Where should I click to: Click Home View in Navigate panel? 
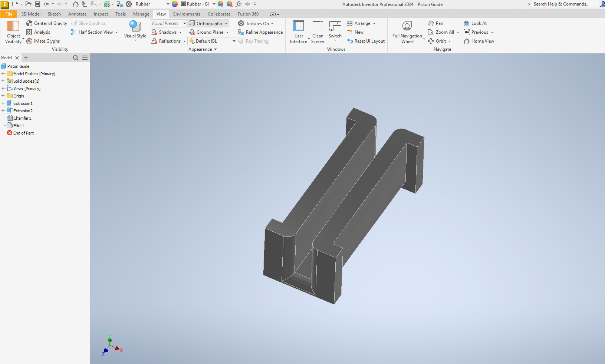pyautogui.click(x=479, y=41)
